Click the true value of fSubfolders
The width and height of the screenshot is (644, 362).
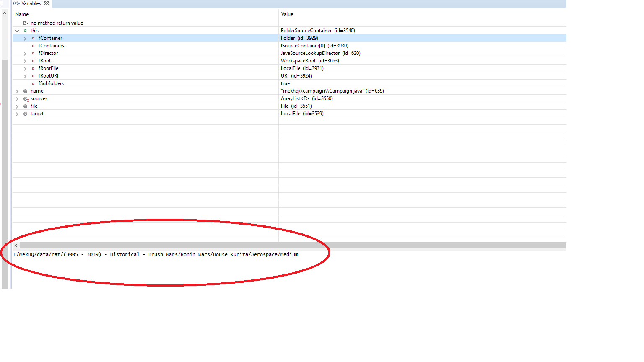coord(285,83)
